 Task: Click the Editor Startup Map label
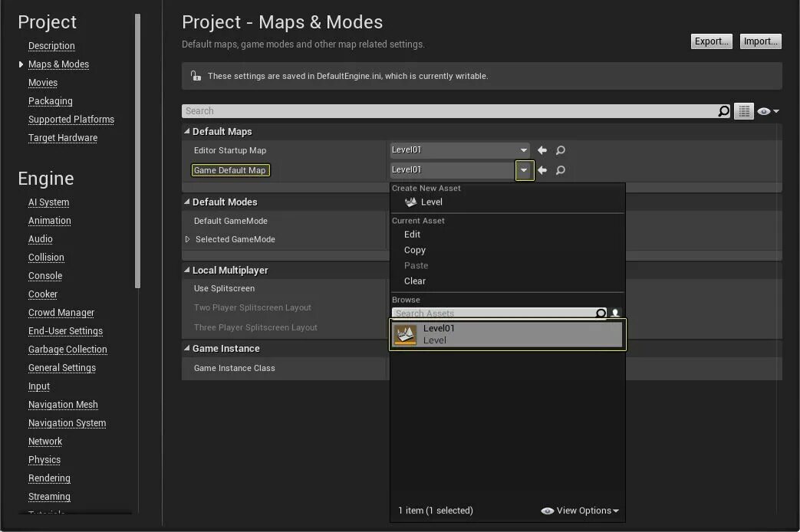(x=230, y=150)
